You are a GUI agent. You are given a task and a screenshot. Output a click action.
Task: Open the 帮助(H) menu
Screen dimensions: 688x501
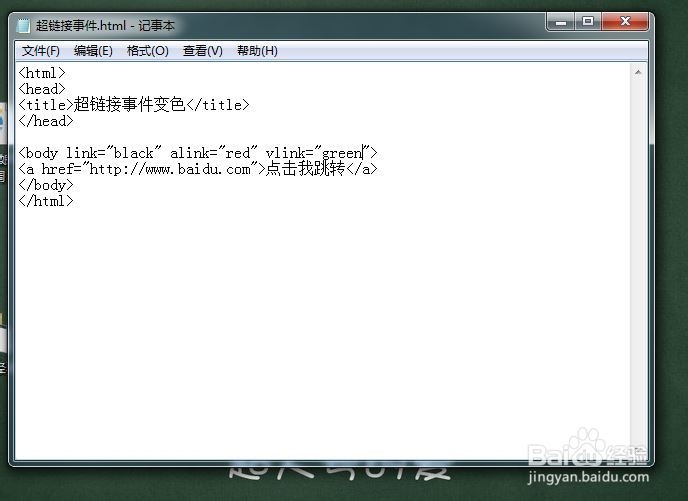[257, 51]
